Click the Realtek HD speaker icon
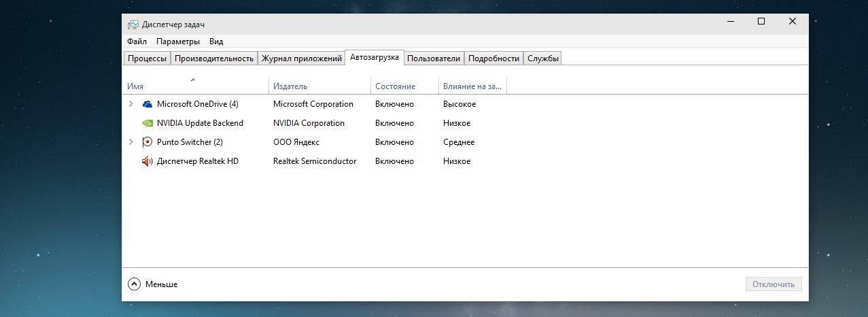868x317 pixels. coord(147,161)
